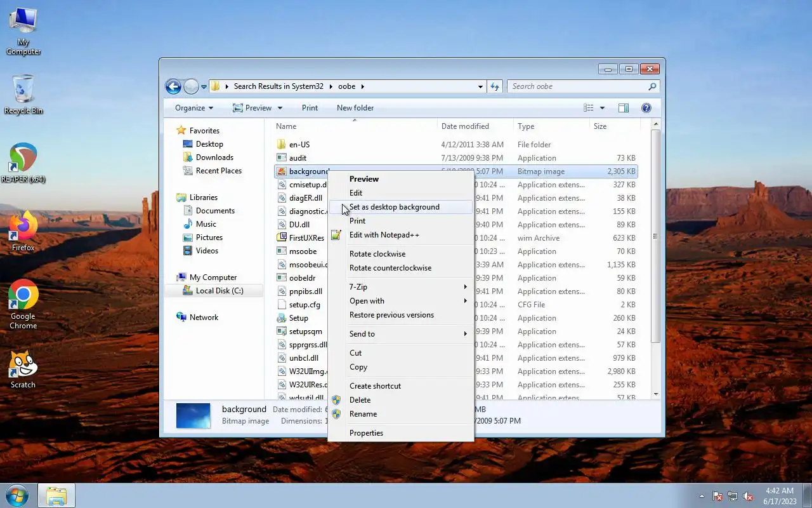Viewport: 812px width, 508px height.
Task: Click the Explorer Forward arrow button
Action: click(191, 86)
